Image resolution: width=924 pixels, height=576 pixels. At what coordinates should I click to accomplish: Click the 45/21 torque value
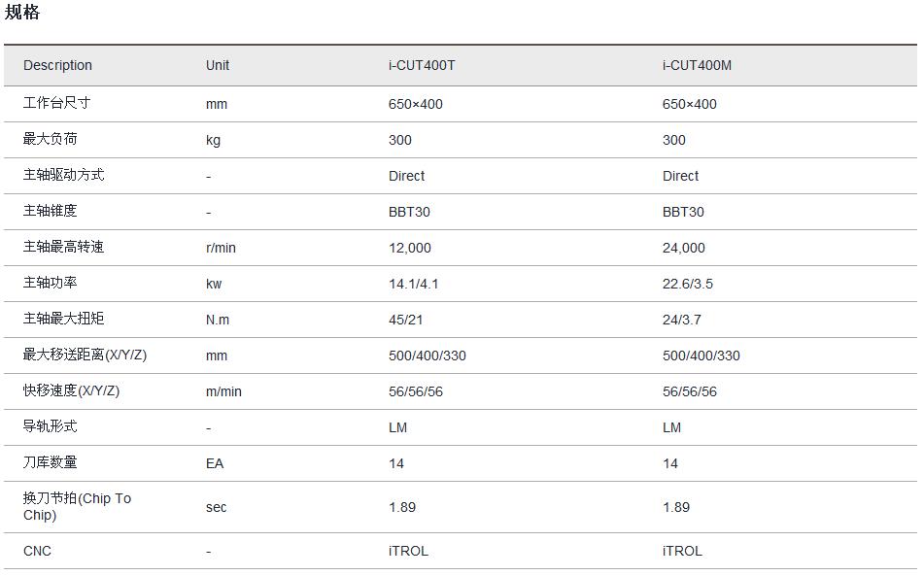click(x=405, y=320)
